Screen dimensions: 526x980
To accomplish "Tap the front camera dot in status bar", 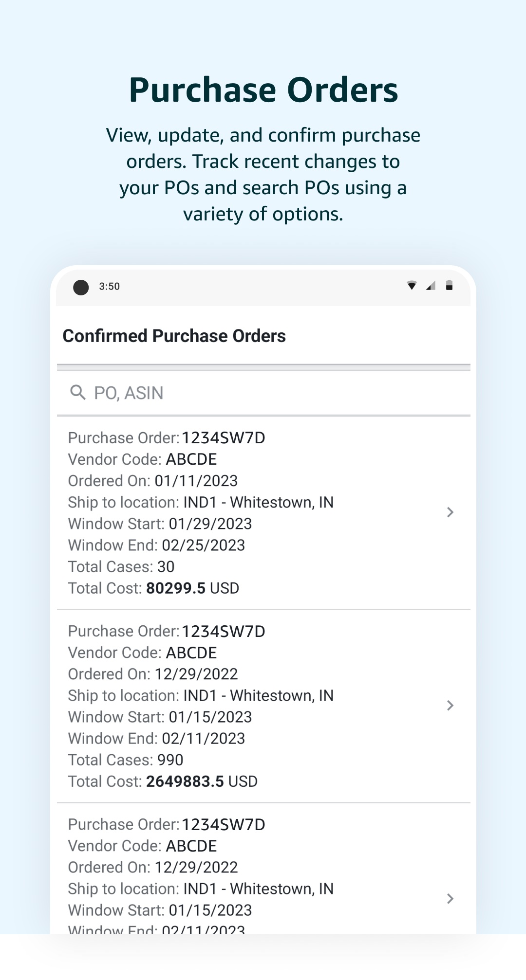I will tap(81, 287).
